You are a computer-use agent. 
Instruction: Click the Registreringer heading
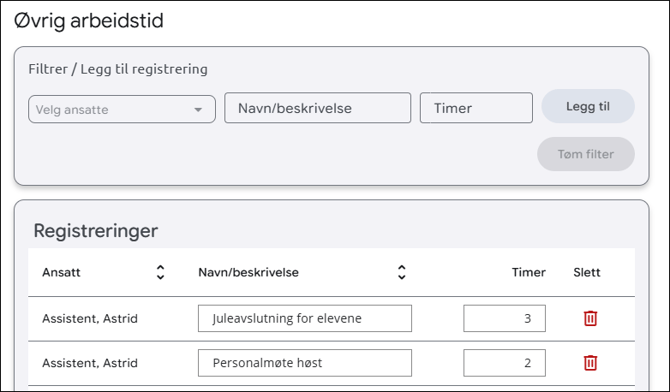[x=96, y=231]
